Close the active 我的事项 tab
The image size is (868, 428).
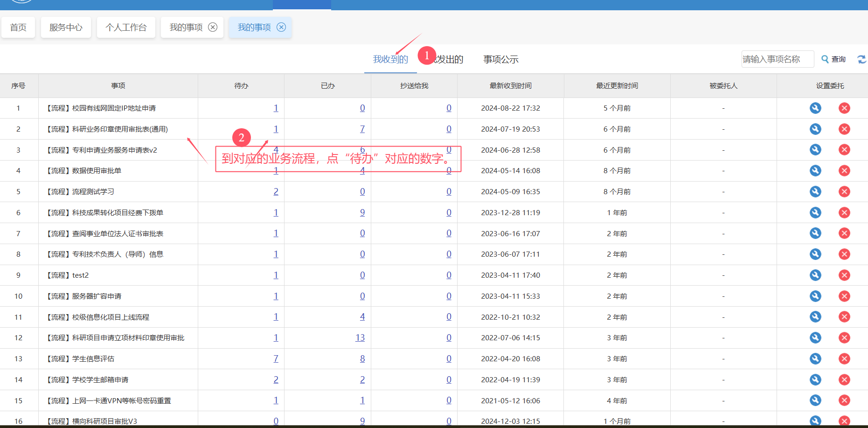281,27
